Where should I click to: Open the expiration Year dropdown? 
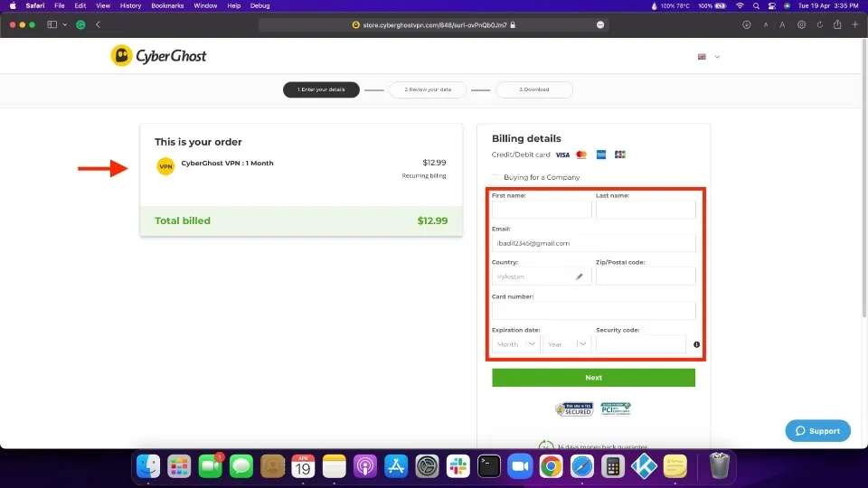(x=567, y=344)
